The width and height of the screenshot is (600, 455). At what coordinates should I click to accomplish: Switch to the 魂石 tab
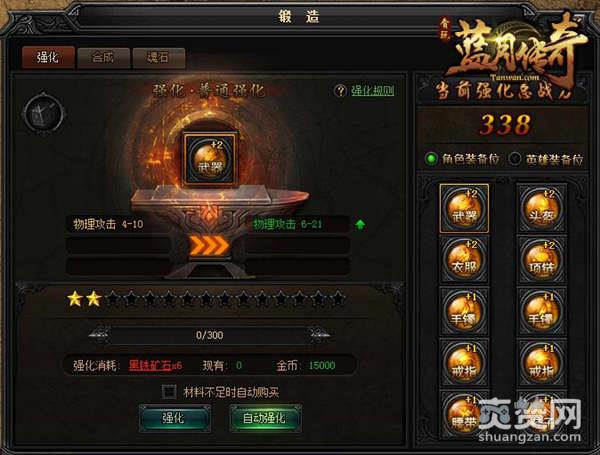pos(158,58)
